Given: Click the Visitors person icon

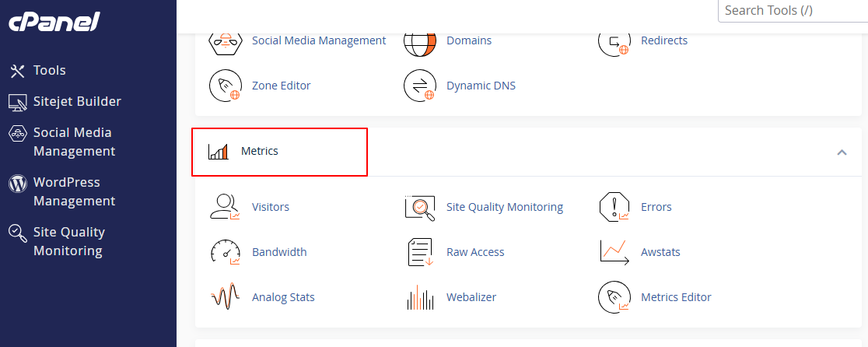Looking at the screenshot, I should pyautogui.click(x=225, y=207).
